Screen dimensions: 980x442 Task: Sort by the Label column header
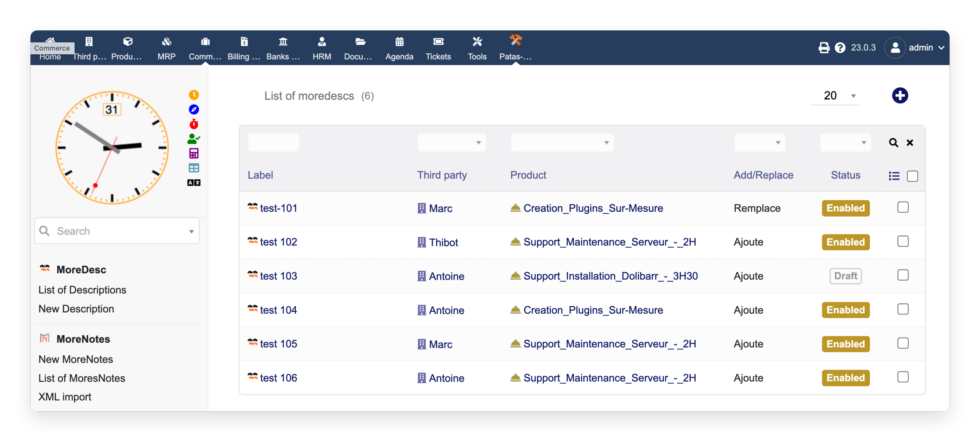tap(260, 175)
